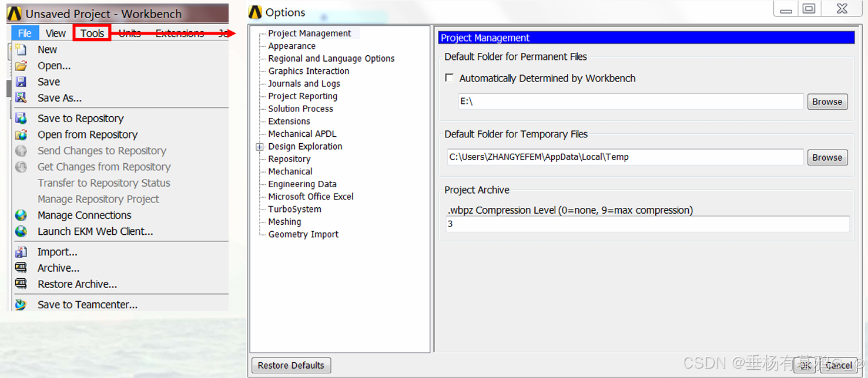Select Save to Repository menu entry
Viewport: 868px width, 378px height.
[x=81, y=119]
